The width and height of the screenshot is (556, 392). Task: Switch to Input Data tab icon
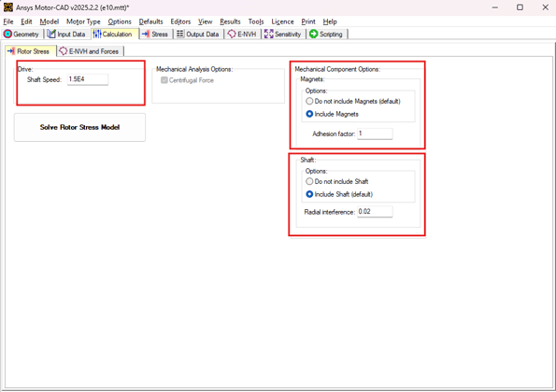[x=51, y=34]
